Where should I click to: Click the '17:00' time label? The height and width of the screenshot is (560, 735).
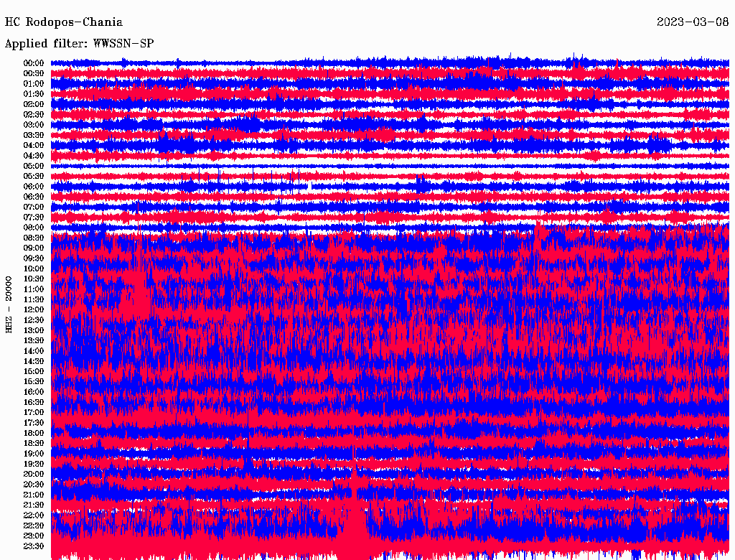tap(34, 412)
